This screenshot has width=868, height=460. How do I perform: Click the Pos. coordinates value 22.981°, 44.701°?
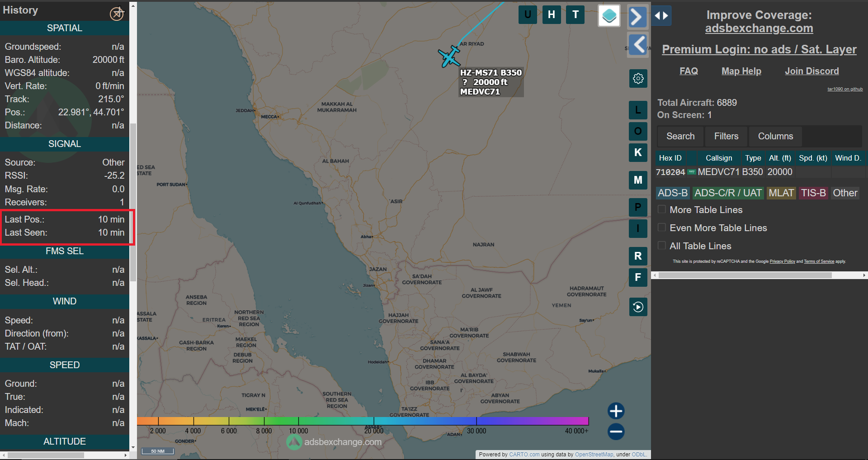pos(91,112)
